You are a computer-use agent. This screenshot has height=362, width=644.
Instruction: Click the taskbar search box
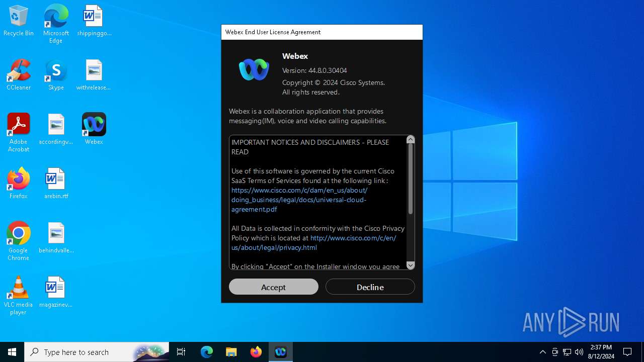(97, 352)
